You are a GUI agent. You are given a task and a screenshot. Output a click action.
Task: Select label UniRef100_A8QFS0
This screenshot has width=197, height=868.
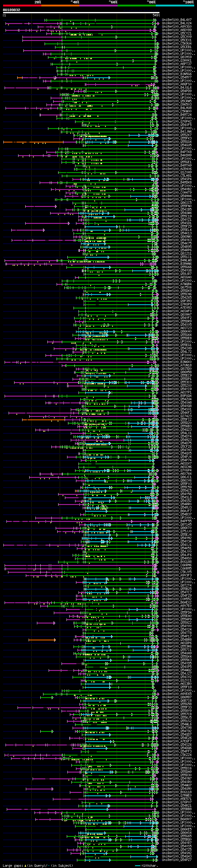tap(177, 84)
